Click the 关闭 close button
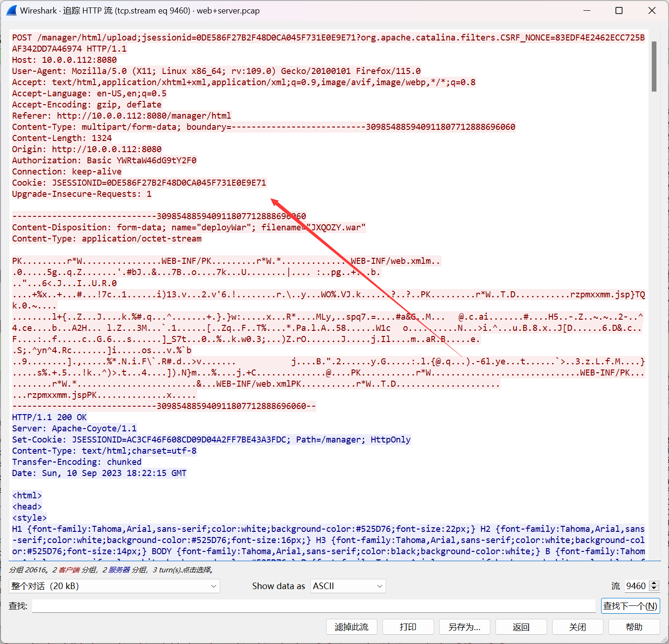The width and height of the screenshot is (669, 644). pos(578,627)
